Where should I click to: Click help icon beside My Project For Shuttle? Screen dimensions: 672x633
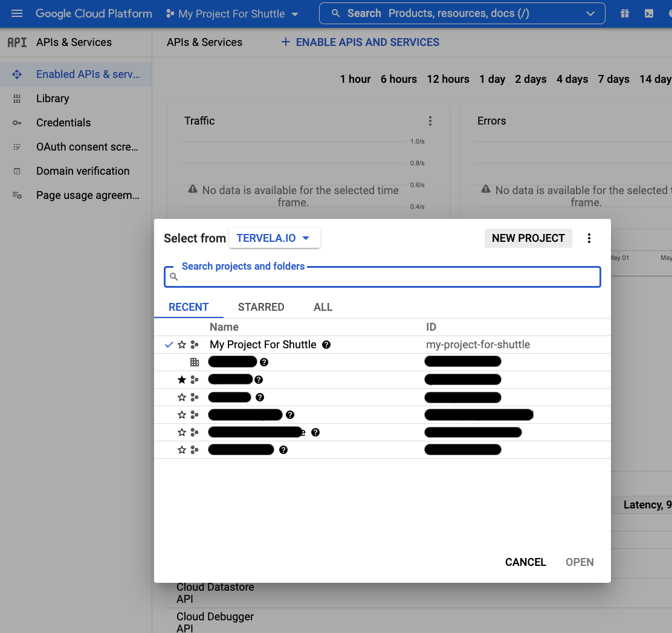(326, 345)
